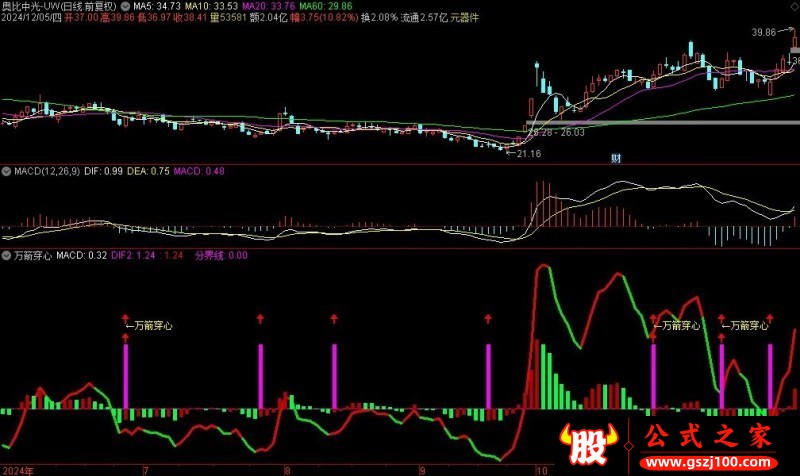Screen dimensions: 800x476
Task: Click the turnover amount 额2.04亿
Action: click(x=268, y=18)
